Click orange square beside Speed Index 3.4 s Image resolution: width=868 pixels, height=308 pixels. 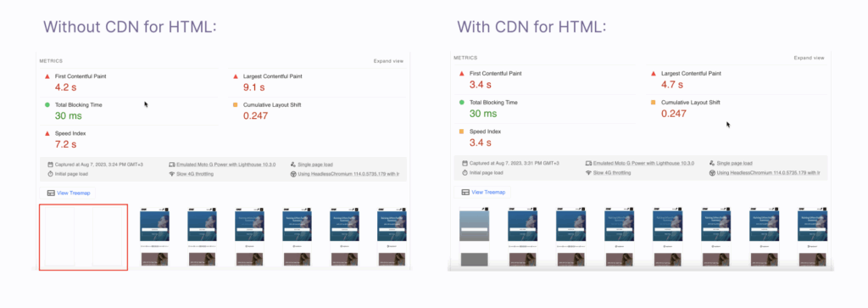coord(462,132)
